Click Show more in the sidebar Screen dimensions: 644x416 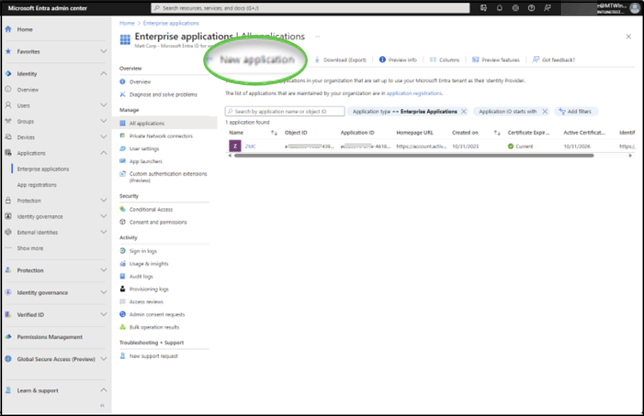click(x=30, y=248)
